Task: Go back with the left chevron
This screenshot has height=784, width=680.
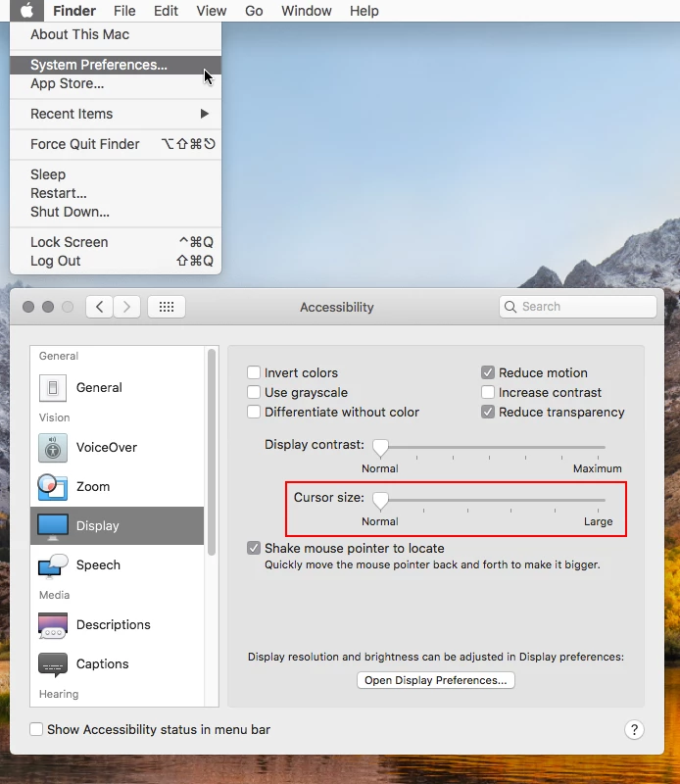Action: click(100, 307)
